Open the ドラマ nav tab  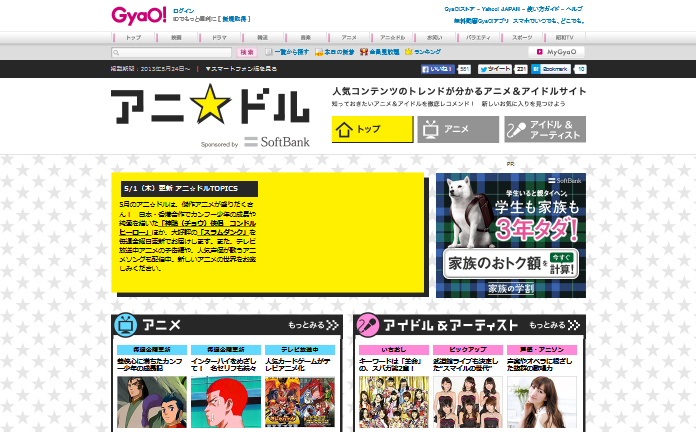[x=219, y=38]
